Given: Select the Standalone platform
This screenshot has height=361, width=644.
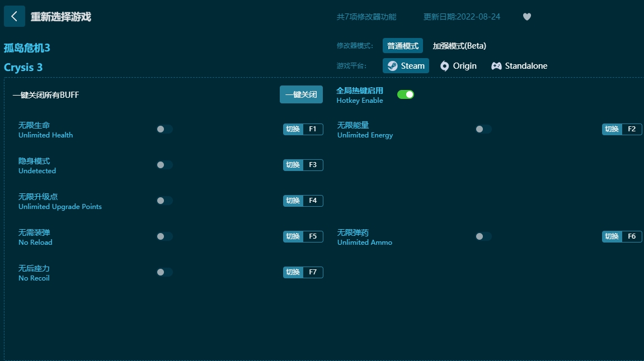Looking at the screenshot, I should pos(519,65).
